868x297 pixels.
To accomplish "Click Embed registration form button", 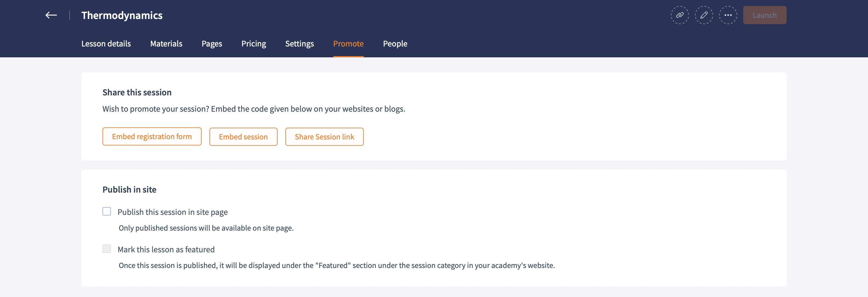I will (152, 136).
